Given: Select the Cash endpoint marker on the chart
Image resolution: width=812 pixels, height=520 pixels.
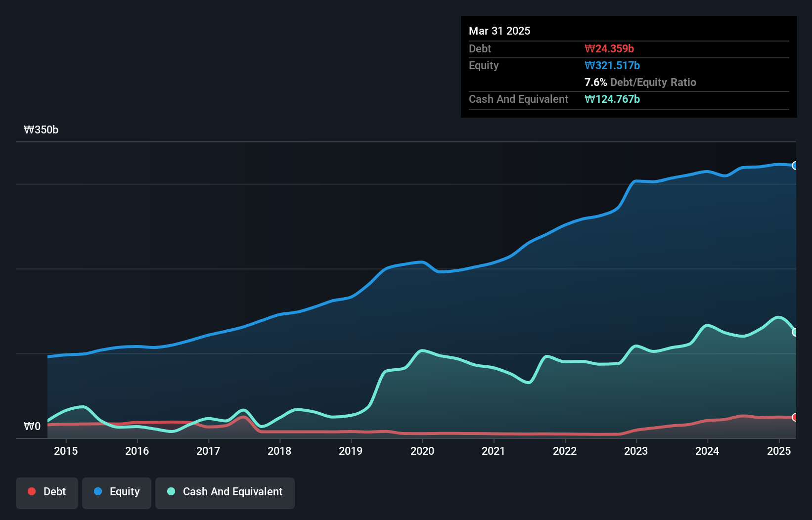Looking at the screenshot, I should point(795,332).
